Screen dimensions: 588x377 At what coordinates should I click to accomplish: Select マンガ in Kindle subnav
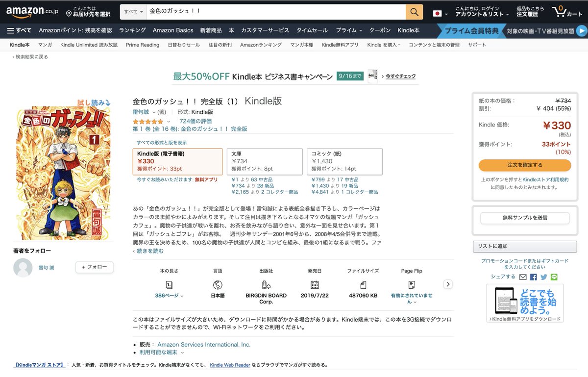click(45, 45)
